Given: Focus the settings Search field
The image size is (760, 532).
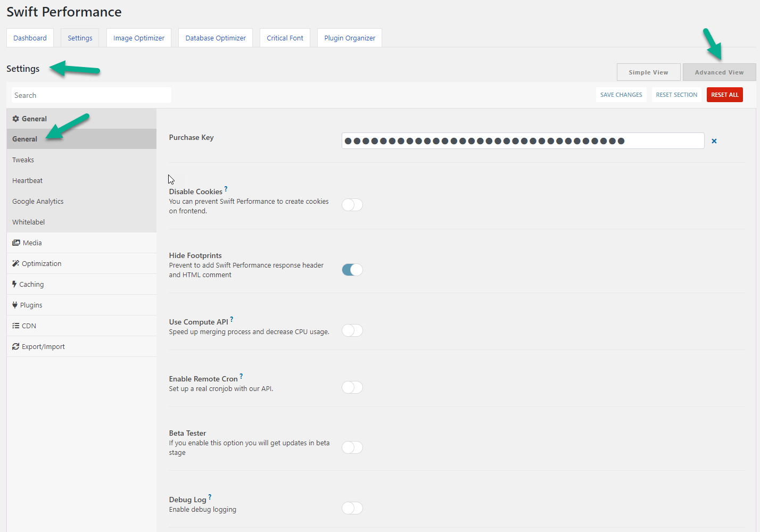Looking at the screenshot, I should 92,95.
